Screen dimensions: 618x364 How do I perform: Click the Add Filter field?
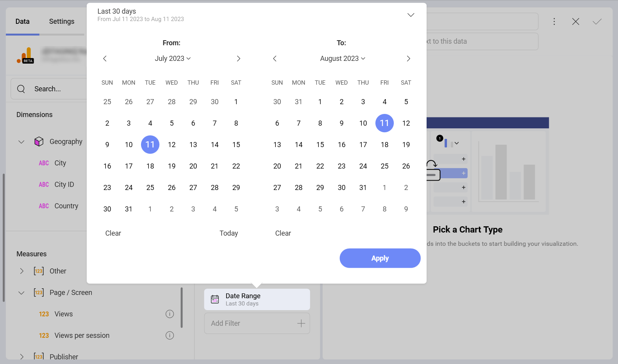click(257, 323)
